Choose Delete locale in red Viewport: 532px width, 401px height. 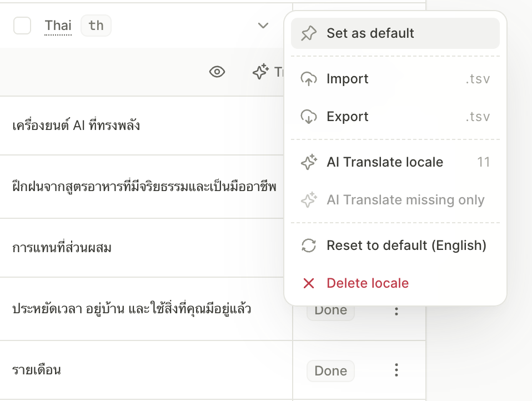395,283
